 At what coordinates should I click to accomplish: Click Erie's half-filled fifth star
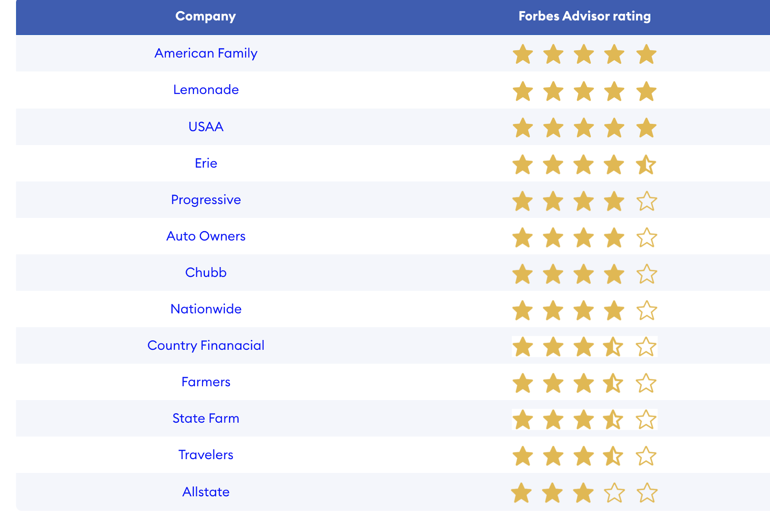point(646,165)
